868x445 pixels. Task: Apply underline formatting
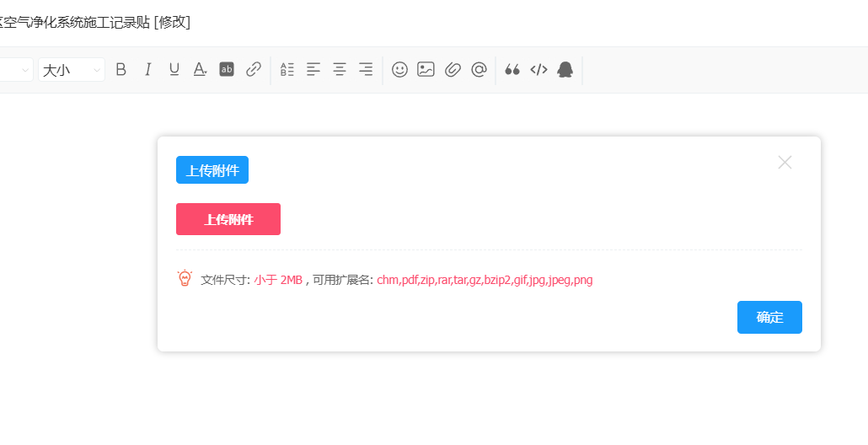174,70
